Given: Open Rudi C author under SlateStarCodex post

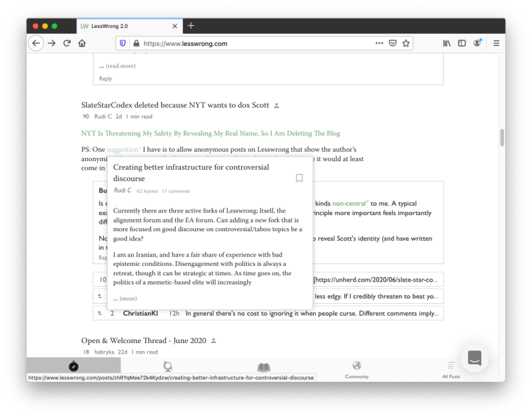Looking at the screenshot, I should pyautogui.click(x=103, y=117).
